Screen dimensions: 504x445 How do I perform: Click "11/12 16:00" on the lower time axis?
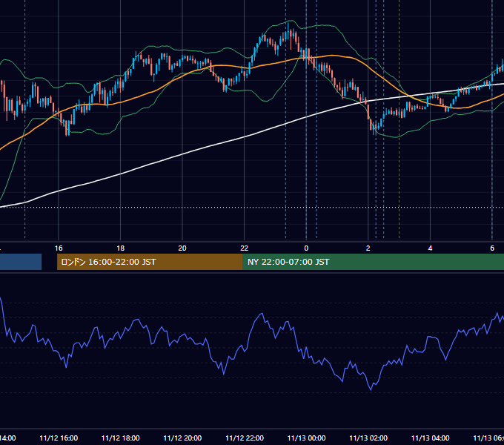pyautogui.click(x=59, y=438)
